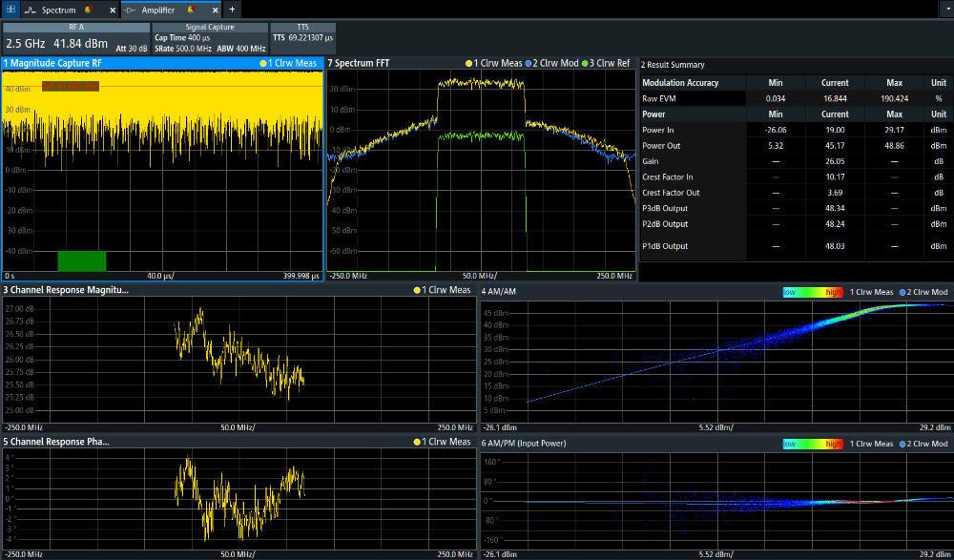The height and width of the screenshot is (560, 954).
Task: Click the Amplifier tab amplifier icon
Action: click(131, 10)
